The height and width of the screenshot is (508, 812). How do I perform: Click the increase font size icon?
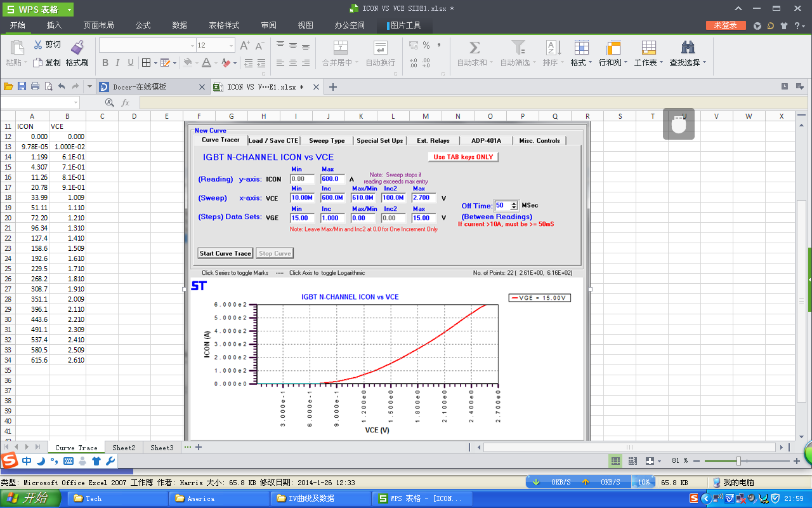(x=244, y=46)
